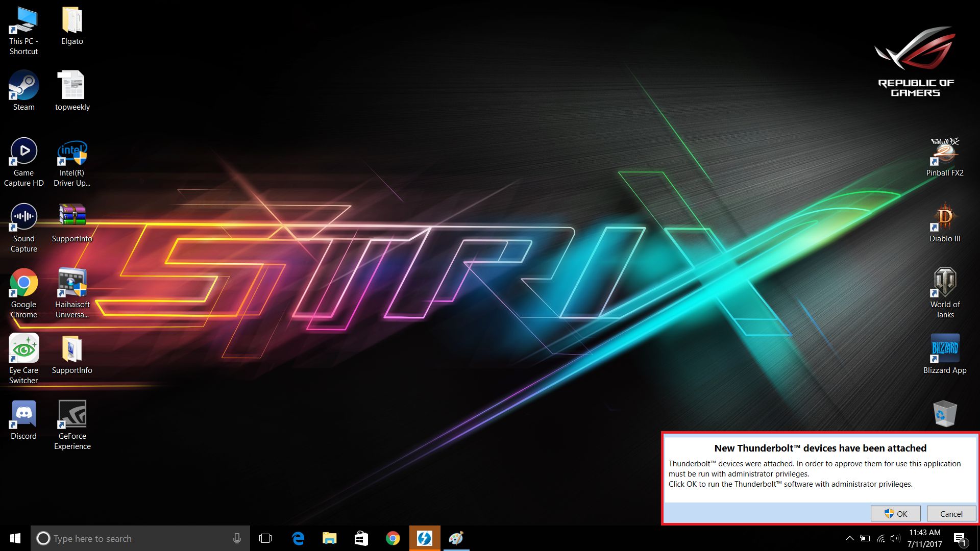Click the Thunderbolt software taskbar icon
The image size is (980, 551).
[425, 538]
